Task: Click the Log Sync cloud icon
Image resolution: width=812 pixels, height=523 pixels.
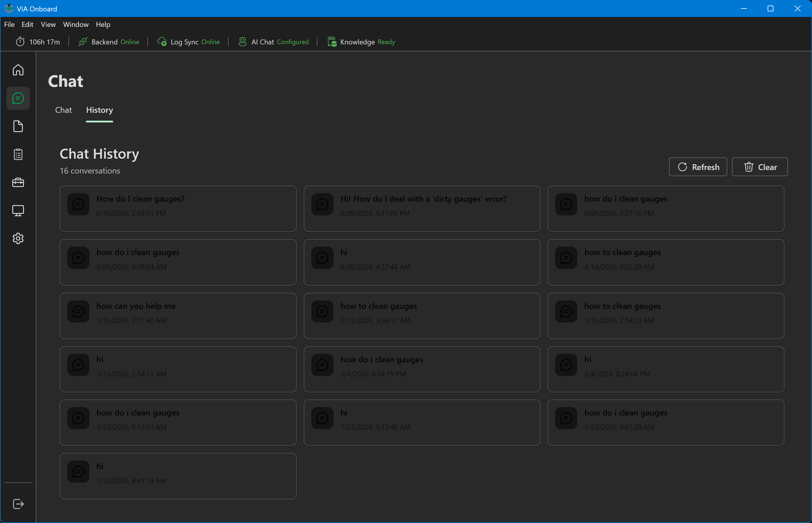Action: click(162, 42)
